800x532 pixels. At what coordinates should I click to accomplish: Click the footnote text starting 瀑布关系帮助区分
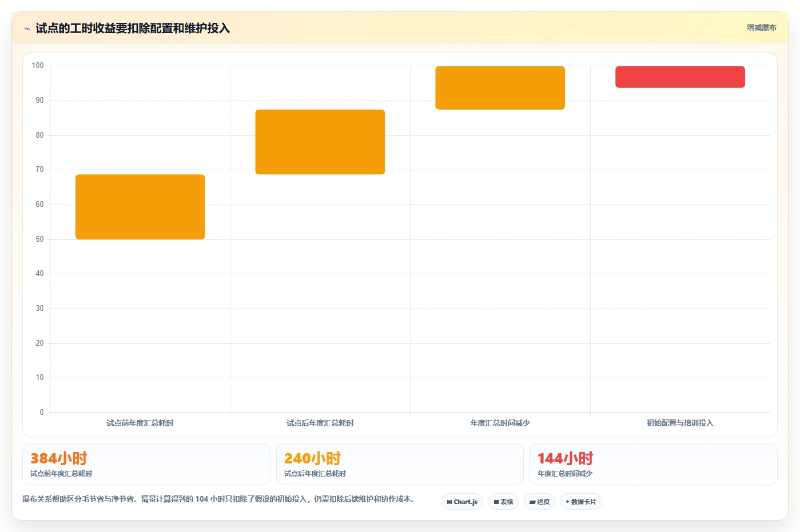pos(218,499)
